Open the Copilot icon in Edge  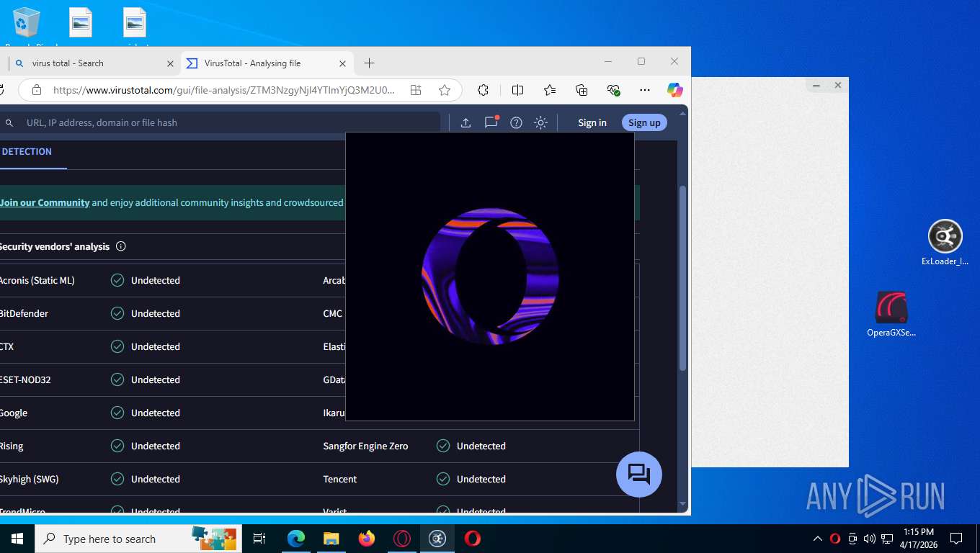(x=674, y=90)
